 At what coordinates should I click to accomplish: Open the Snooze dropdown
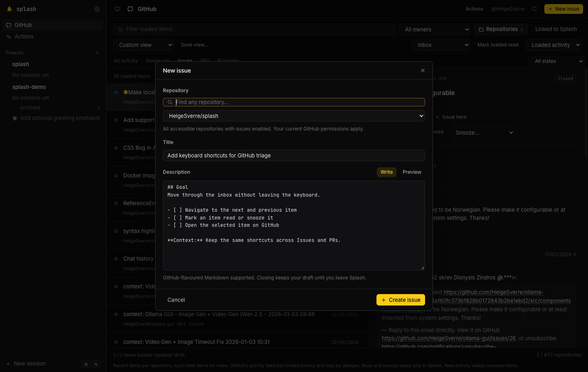[482, 133]
